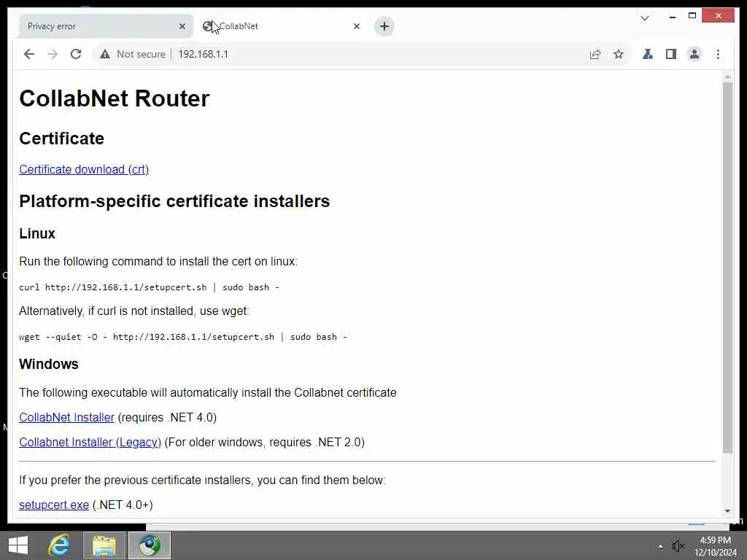Open a new tab with plus button
The image size is (747, 560).
tap(384, 26)
